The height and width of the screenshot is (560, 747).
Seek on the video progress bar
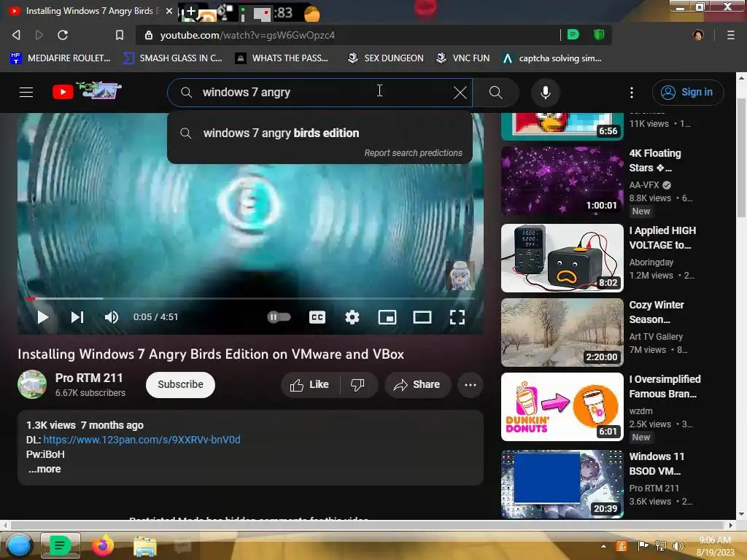[251, 298]
